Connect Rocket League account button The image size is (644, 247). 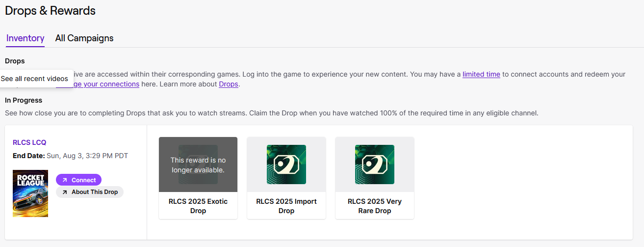click(78, 180)
